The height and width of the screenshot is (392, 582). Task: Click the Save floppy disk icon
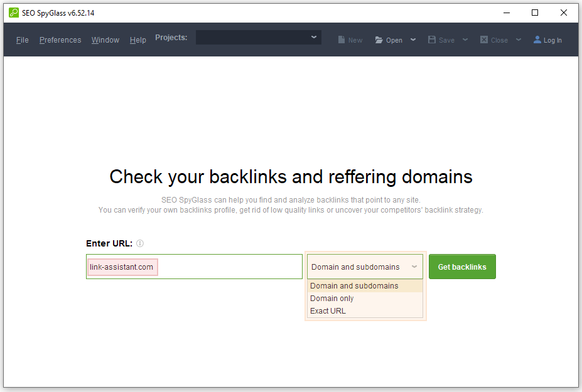(x=432, y=40)
